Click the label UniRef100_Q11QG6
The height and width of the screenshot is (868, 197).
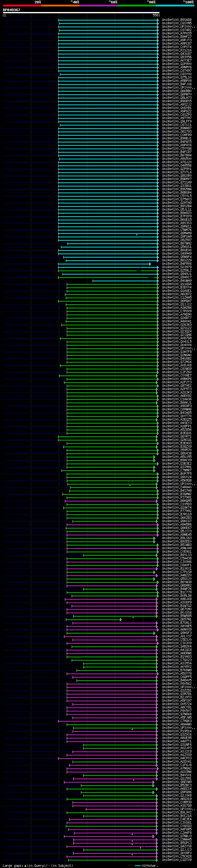(x=177, y=284)
